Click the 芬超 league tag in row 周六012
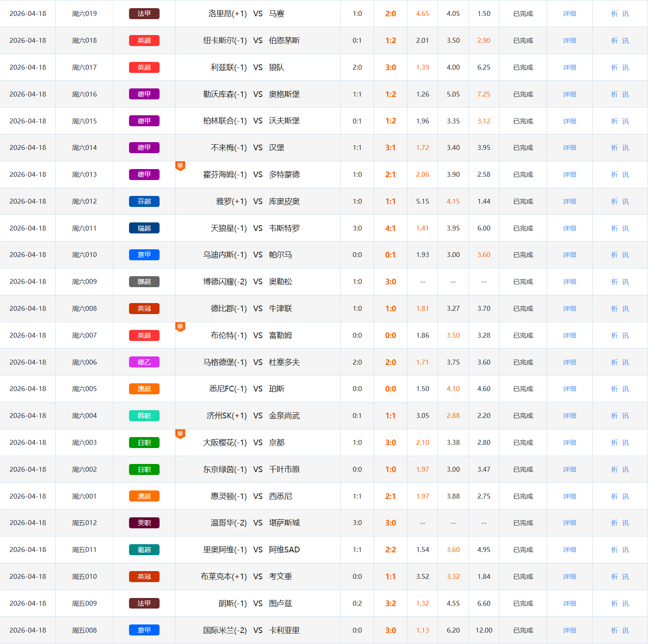 (x=144, y=201)
